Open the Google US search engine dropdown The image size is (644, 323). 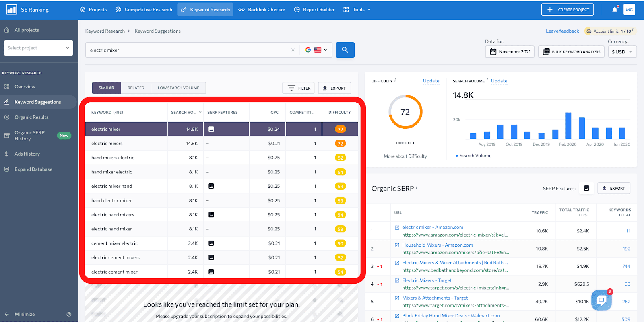click(316, 50)
